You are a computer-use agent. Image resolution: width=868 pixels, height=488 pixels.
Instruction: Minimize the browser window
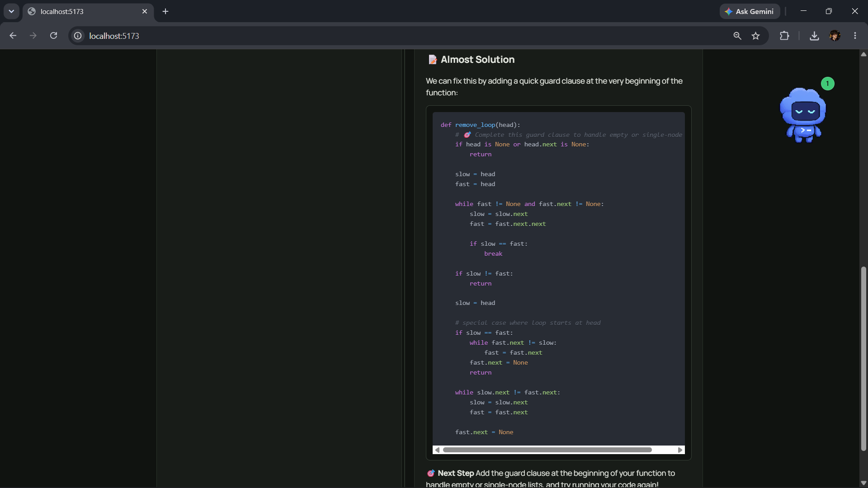click(x=803, y=11)
